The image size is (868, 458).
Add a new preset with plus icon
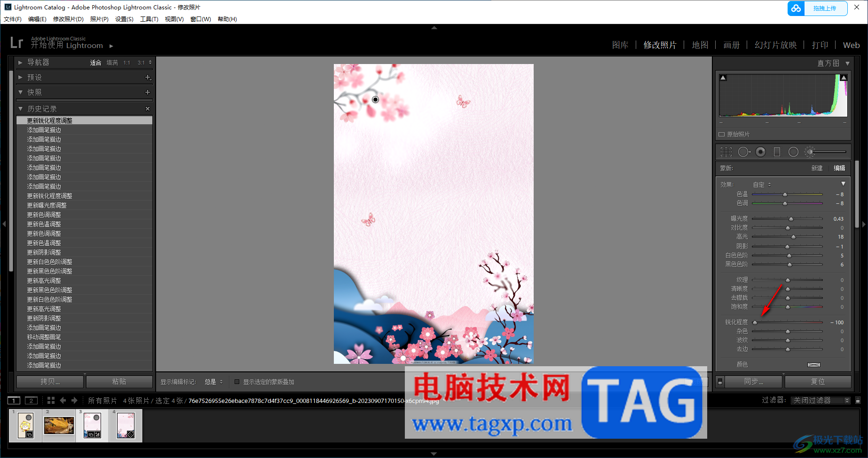point(148,77)
